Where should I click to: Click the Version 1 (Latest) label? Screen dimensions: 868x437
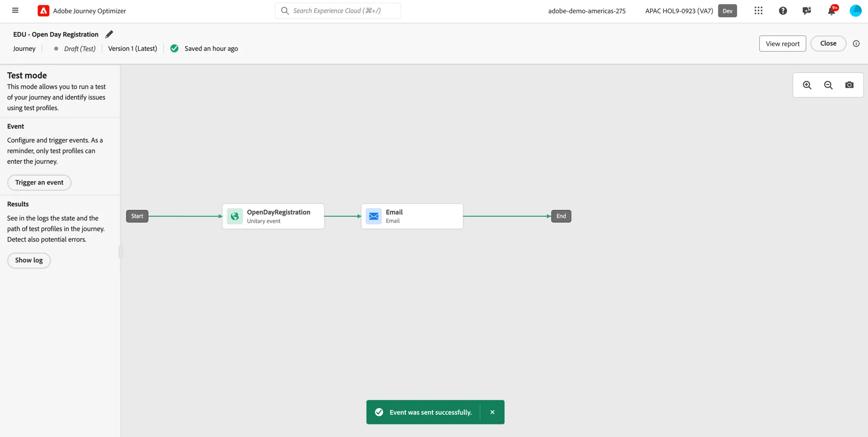[x=132, y=48]
